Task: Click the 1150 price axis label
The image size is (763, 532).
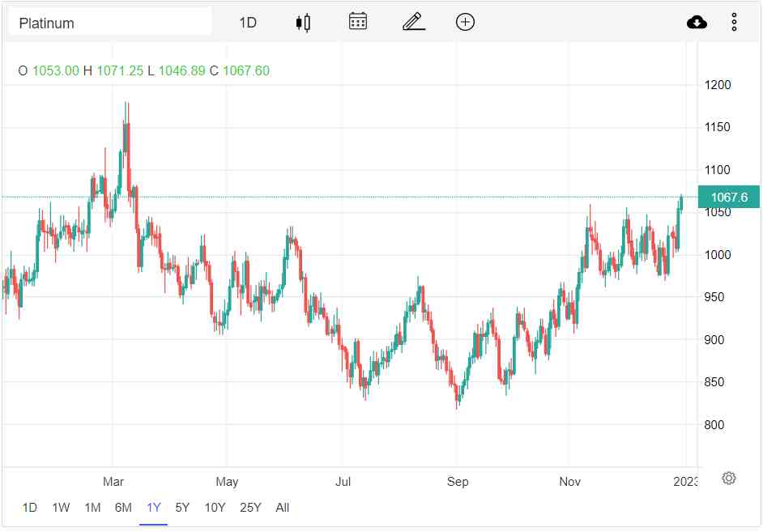Action: tap(718, 127)
